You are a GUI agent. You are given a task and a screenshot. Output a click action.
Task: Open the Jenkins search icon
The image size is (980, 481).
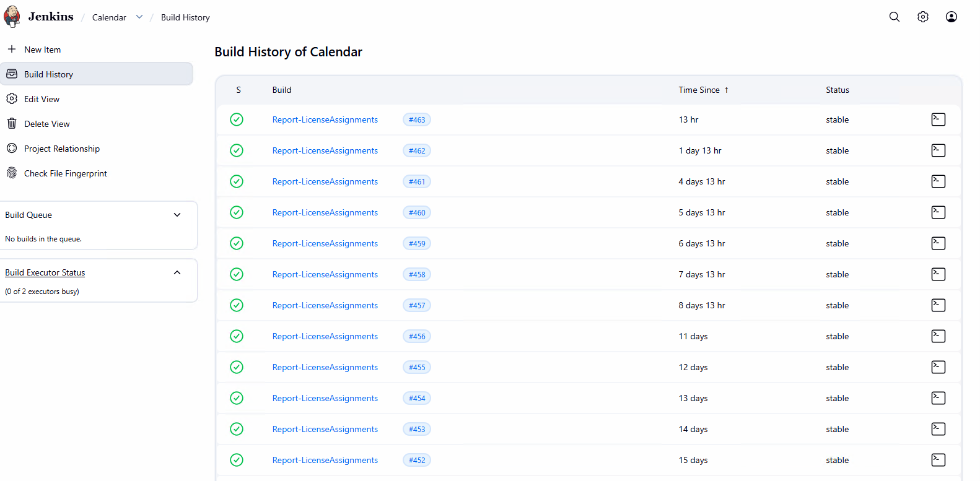[894, 17]
